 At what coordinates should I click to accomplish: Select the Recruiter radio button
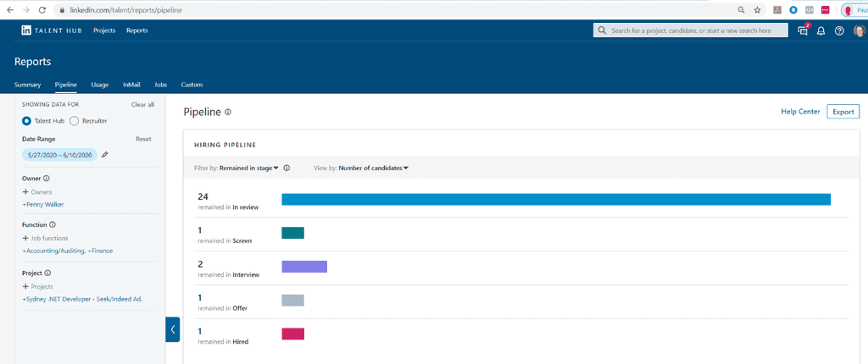pos(75,121)
